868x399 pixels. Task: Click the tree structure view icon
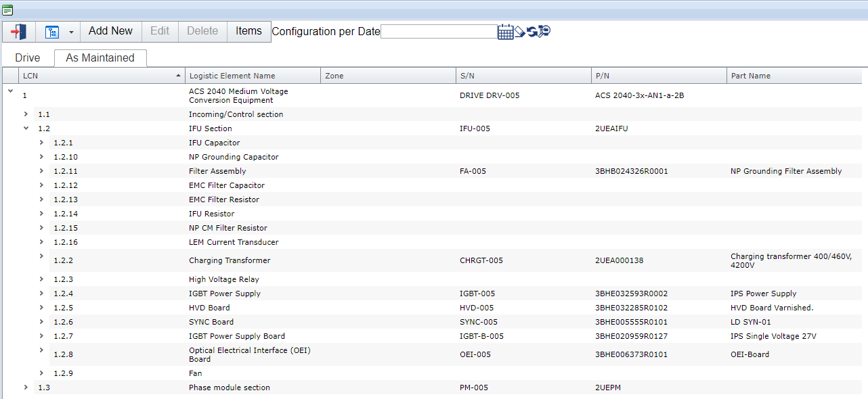coord(52,32)
